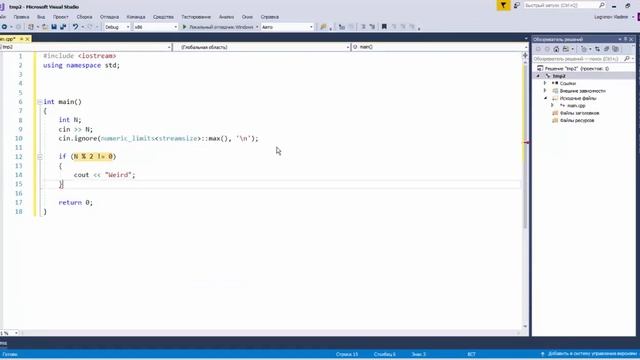Expand the main.cpp tree node

pyautogui.click(x=552, y=106)
